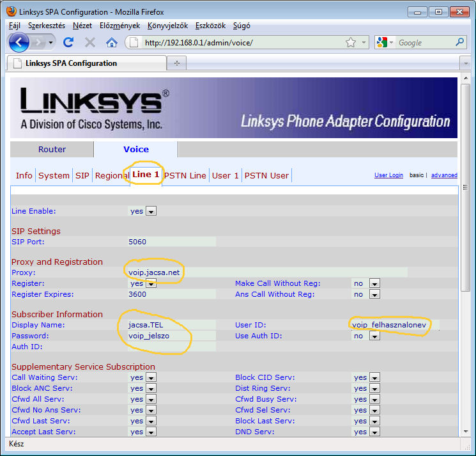Open the User 1 sub-tab
476x456 pixels.
(226, 175)
